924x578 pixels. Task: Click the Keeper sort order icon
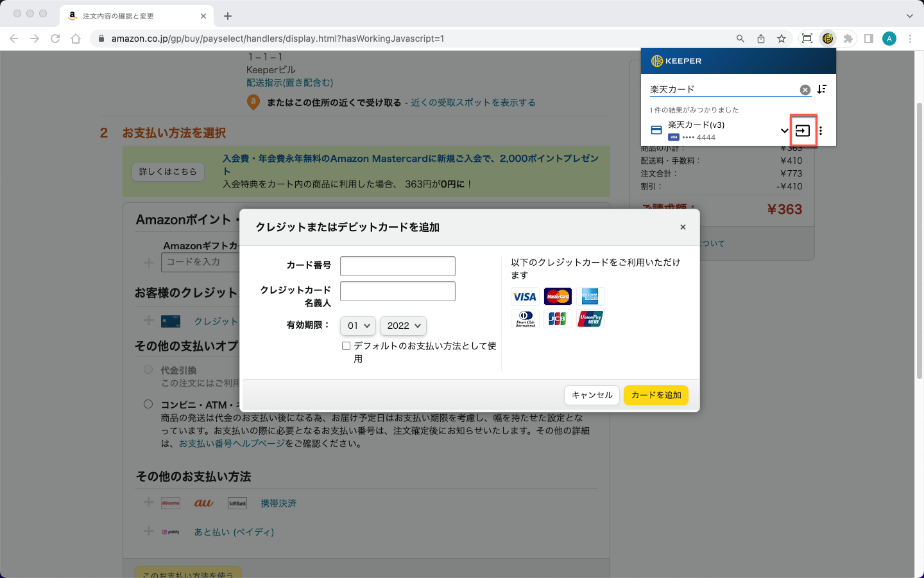pos(822,89)
